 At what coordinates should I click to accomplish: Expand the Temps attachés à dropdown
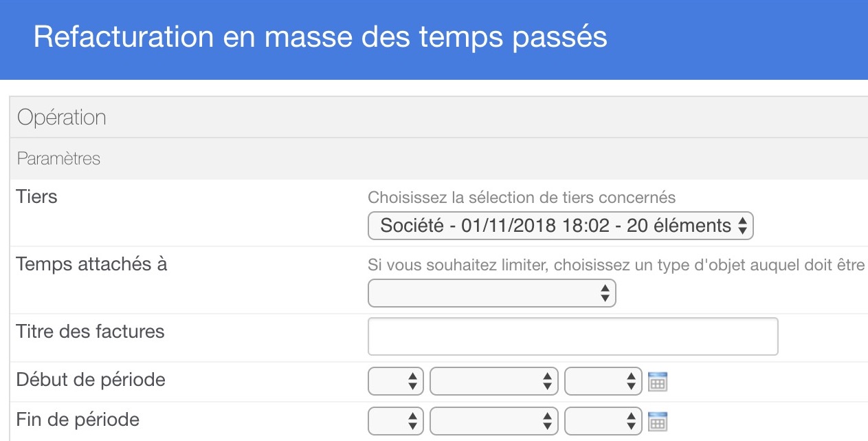492,293
